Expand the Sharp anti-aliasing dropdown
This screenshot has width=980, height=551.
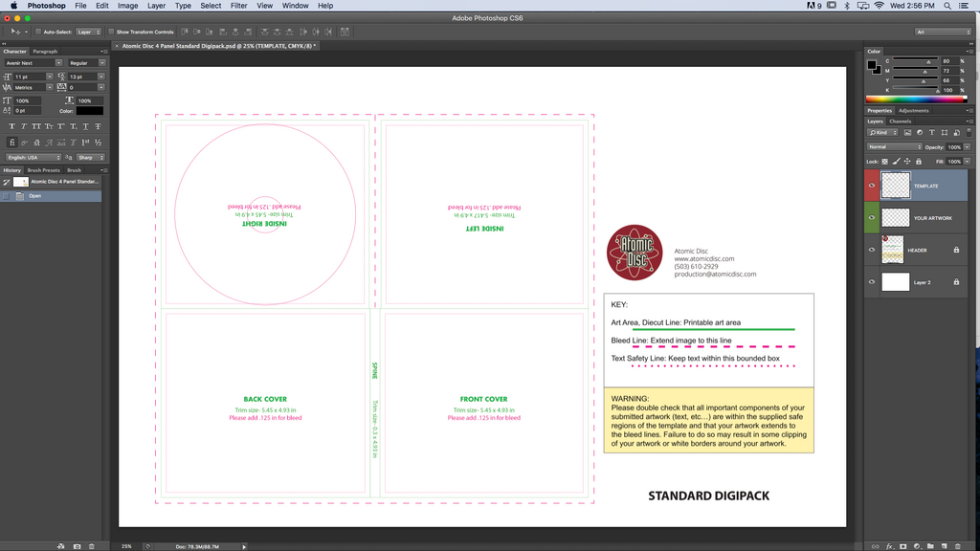[90, 158]
